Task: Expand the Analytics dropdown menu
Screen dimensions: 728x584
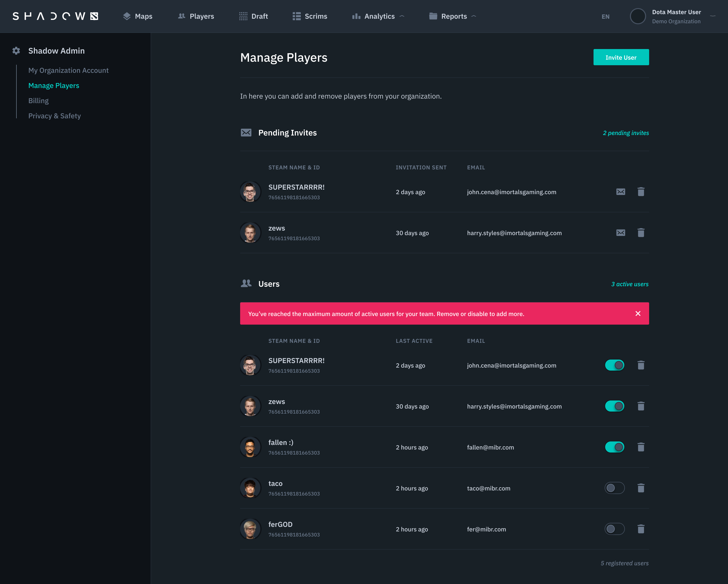Action: coord(379,16)
